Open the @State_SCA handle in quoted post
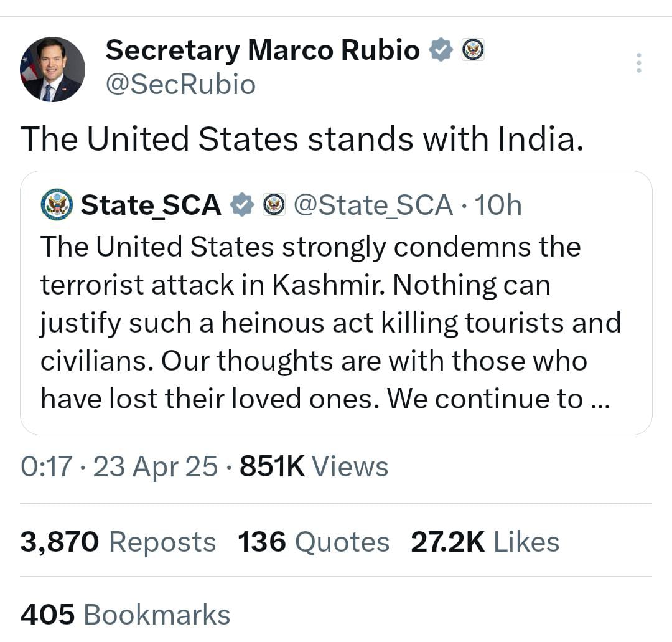 (373, 205)
